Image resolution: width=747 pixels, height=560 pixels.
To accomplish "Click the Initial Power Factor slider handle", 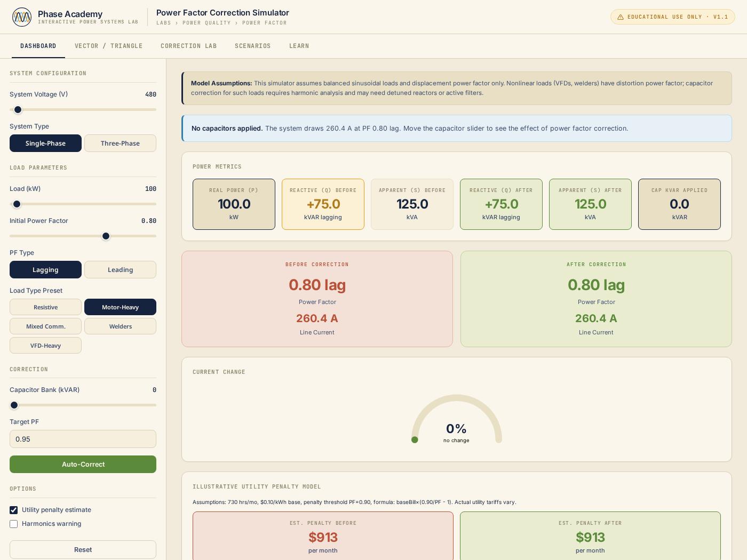I will click(106, 236).
